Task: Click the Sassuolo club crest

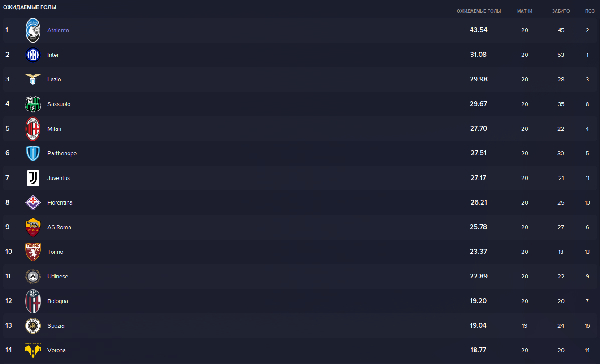Action: tap(33, 104)
